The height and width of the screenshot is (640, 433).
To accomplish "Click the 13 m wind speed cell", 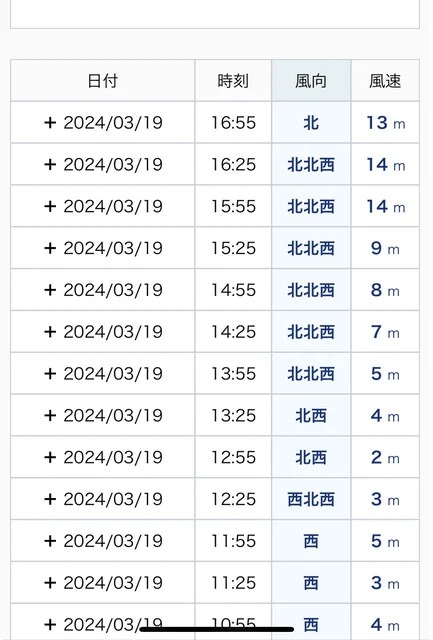I will click(x=385, y=122).
